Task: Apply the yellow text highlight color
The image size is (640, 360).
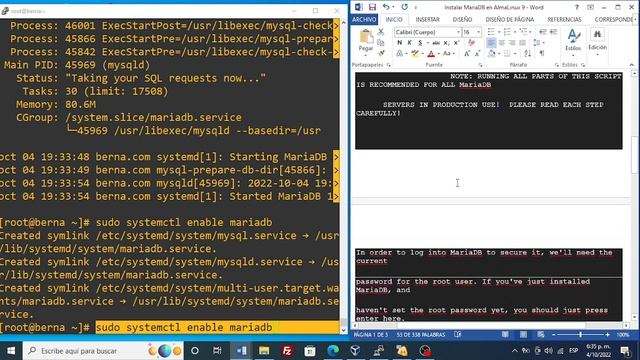Action: 415,53
